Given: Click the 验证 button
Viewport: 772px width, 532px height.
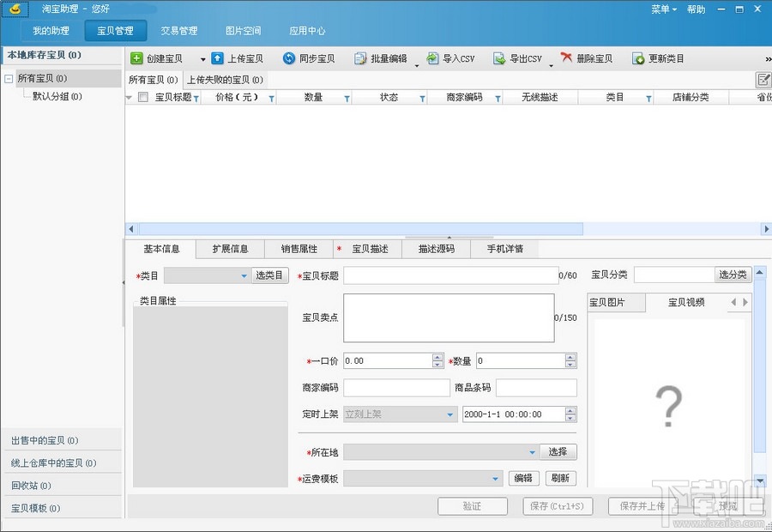Looking at the screenshot, I should pos(472,506).
